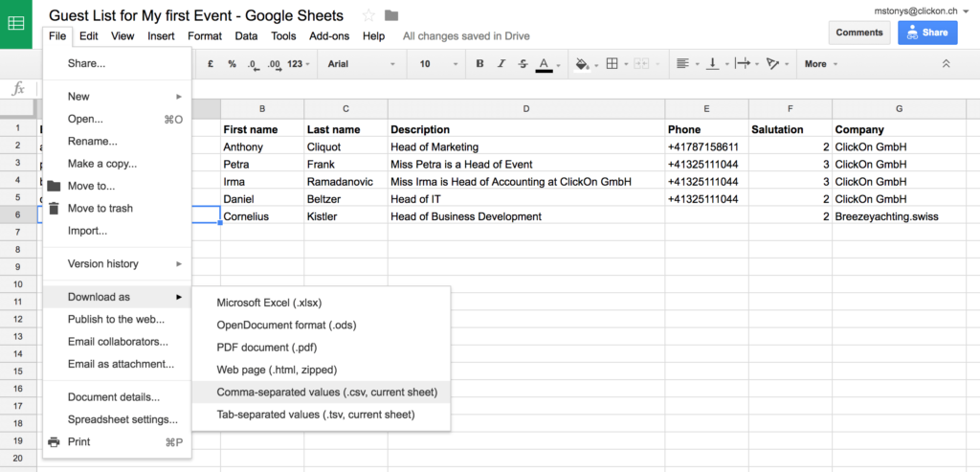This screenshot has width=980, height=472.
Task: Choose Move to trash
Action: (x=118, y=208)
